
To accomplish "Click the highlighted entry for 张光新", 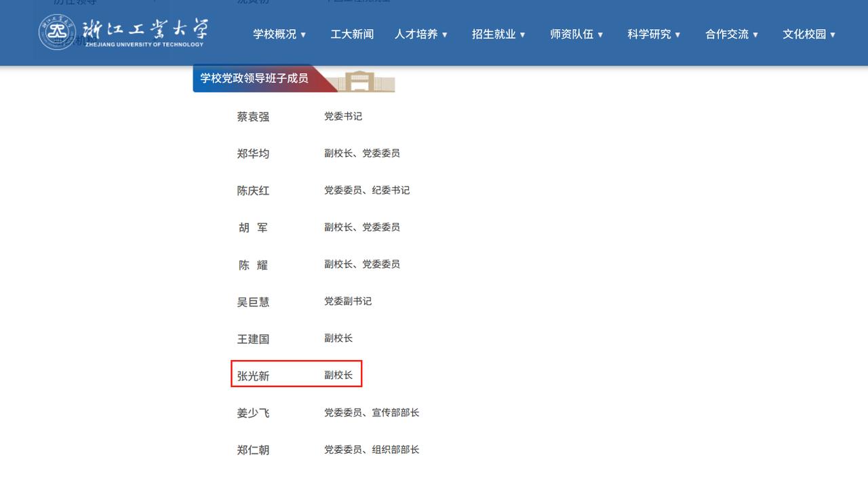I will pyautogui.click(x=253, y=374).
